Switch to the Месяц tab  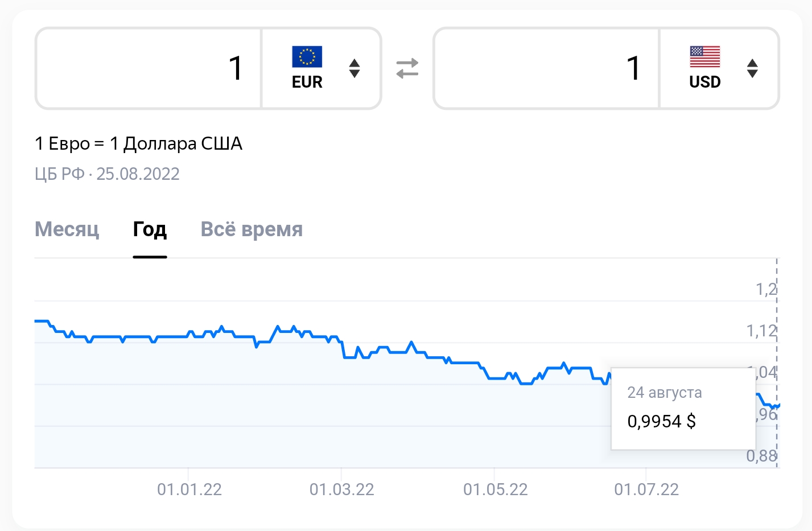tap(67, 229)
